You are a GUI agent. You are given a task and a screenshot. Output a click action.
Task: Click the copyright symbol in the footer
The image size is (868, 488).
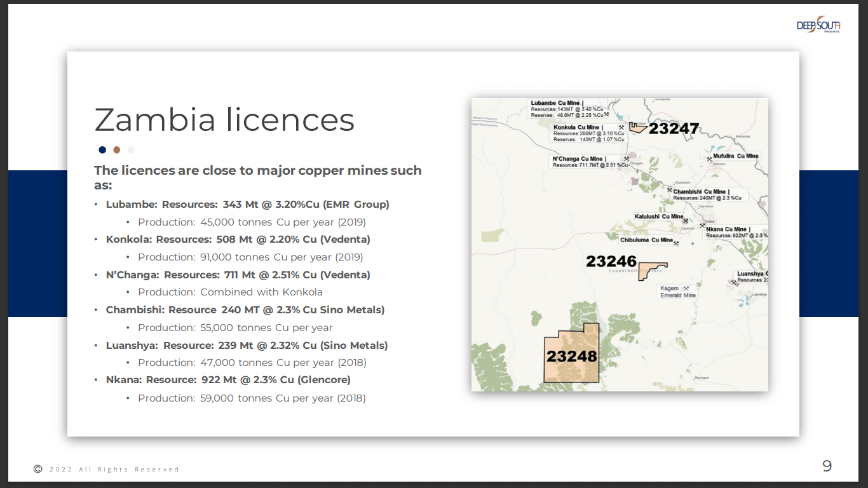point(37,468)
